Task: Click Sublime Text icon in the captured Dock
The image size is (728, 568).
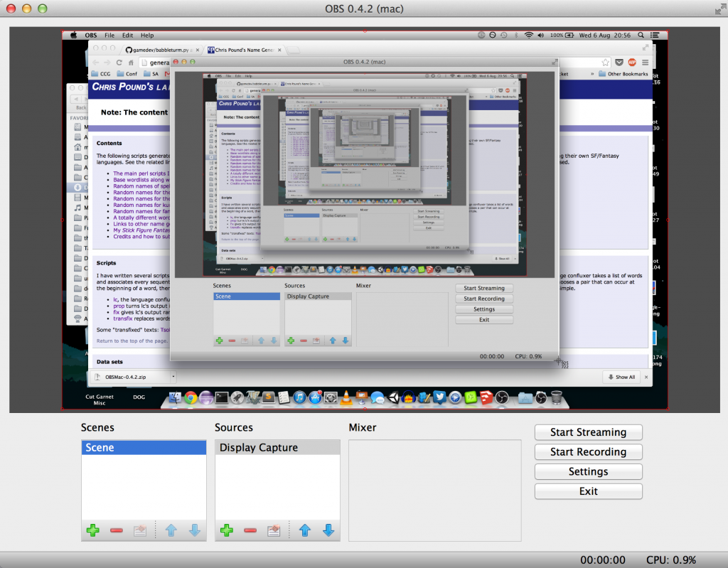Action: coord(268,397)
